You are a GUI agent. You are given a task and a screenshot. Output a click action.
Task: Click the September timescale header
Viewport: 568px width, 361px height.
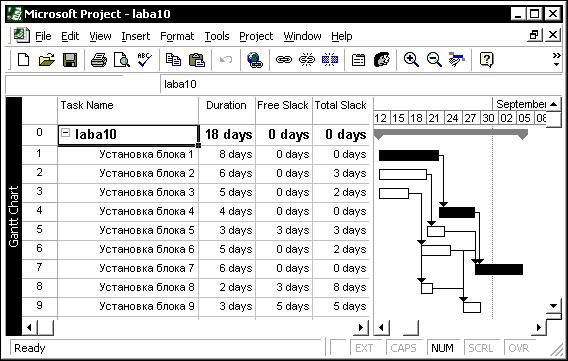tap(519, 104)
